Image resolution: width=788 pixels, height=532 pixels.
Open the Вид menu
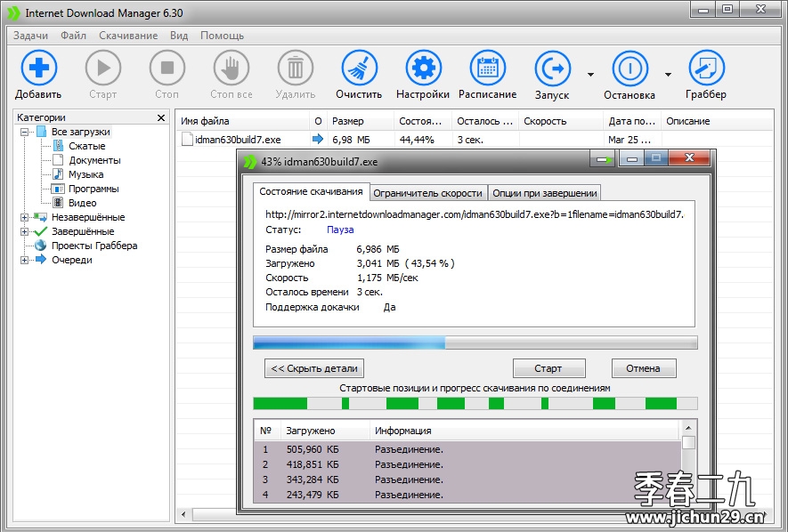click(179, 36)
